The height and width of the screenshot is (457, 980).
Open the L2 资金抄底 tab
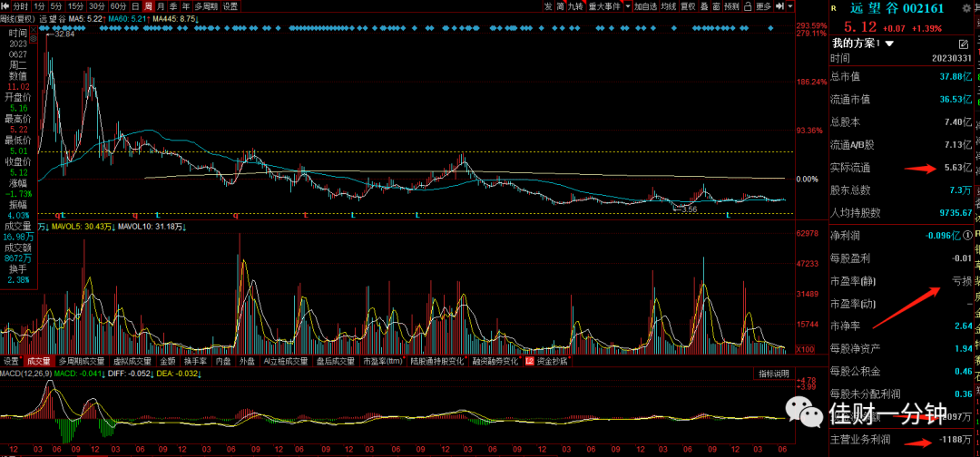[x=548, y=361]
